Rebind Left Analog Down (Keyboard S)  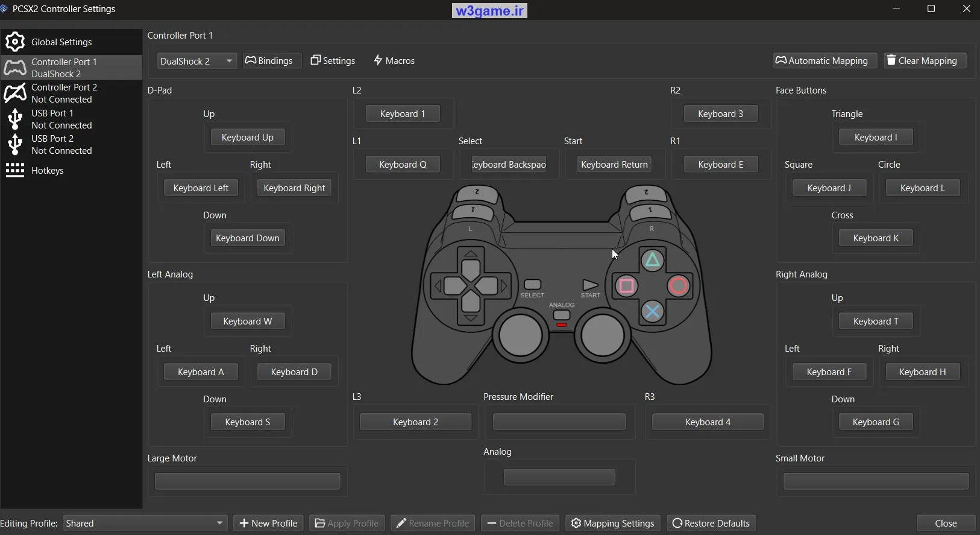pos(248,422)
